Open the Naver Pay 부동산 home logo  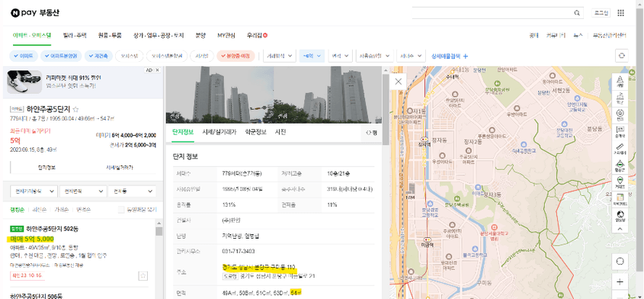click(35, 13)
